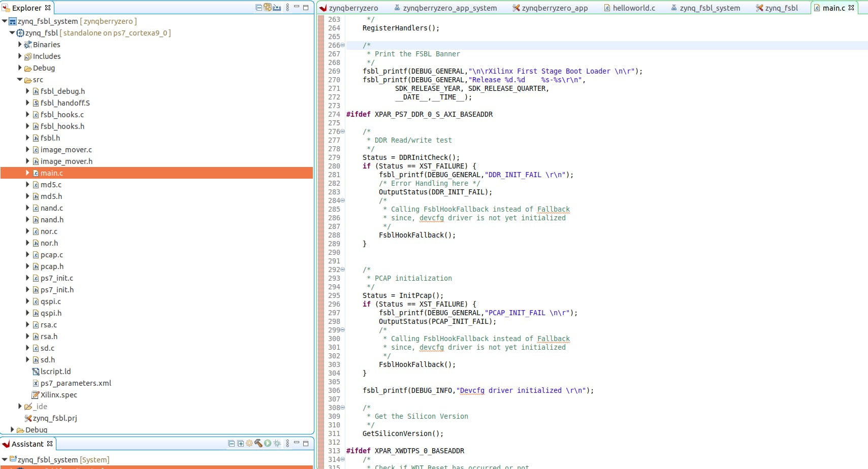Click the zynq_fsbl.prj project file icon
This screenshot has height=469, width=868.
click(x=28, y=418)
